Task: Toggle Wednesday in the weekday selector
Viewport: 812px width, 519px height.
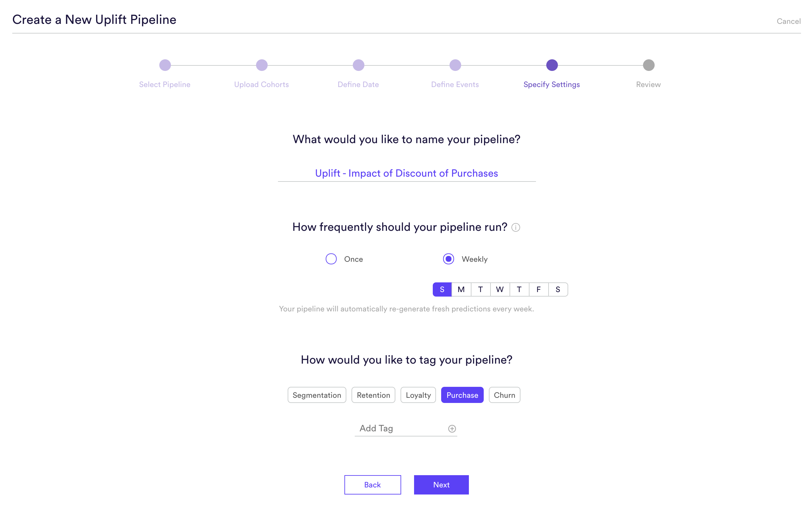Action: (500, 289)
